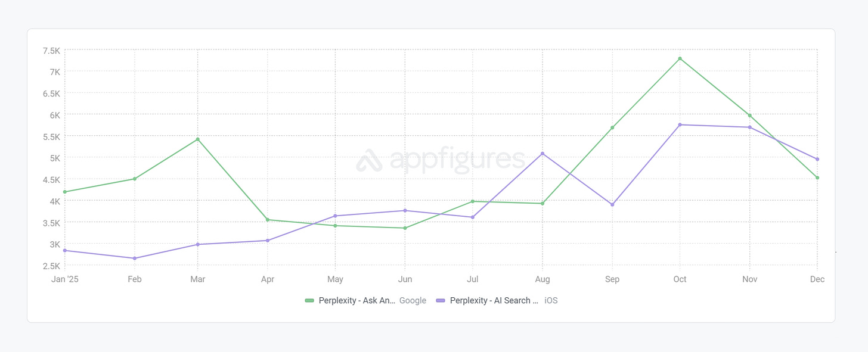Image resolution: width=868 pixels, height=352 pixels.
Task: Select the purple data point at Dec
Action: coord(817,159)
